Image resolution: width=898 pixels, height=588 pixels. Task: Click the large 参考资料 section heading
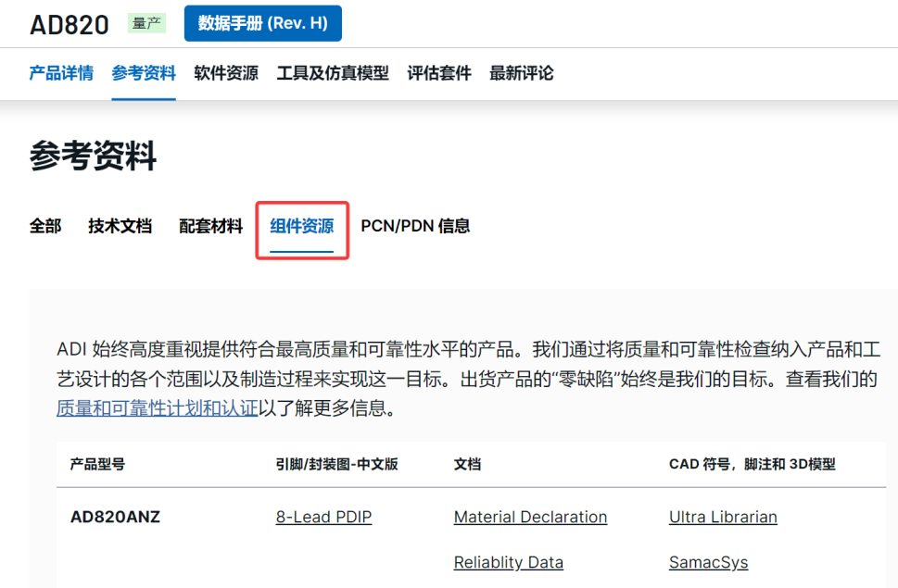point(93,156)
